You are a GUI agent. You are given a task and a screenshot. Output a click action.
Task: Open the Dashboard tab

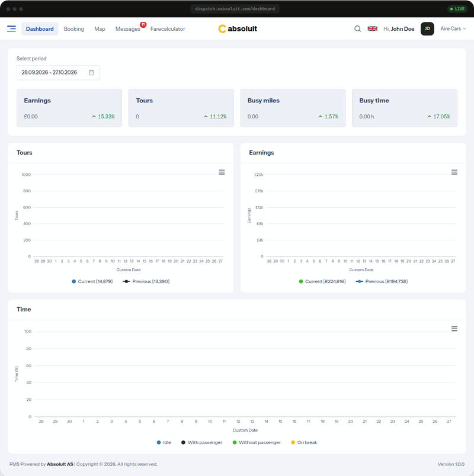click(x=40, y=29)
